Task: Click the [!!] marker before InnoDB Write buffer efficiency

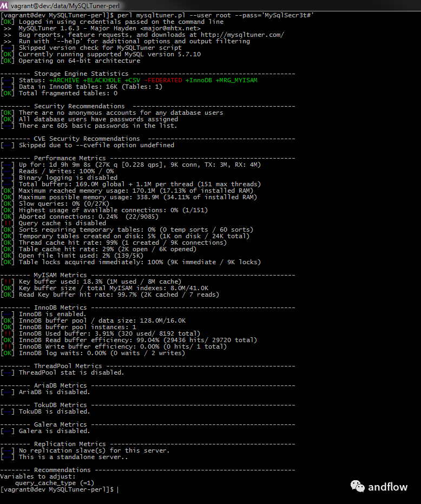Action: tap(8, 346)
